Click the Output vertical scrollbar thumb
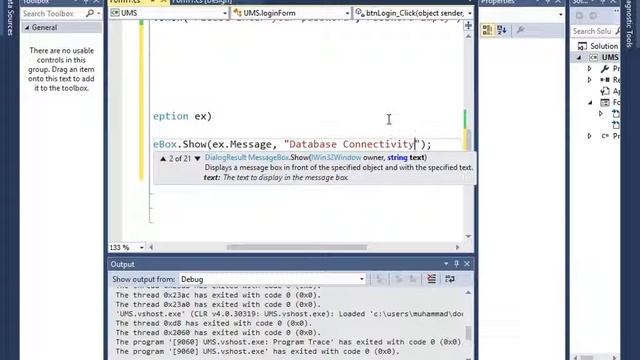This screenshot has width=640, height=360. pos(468,333)
